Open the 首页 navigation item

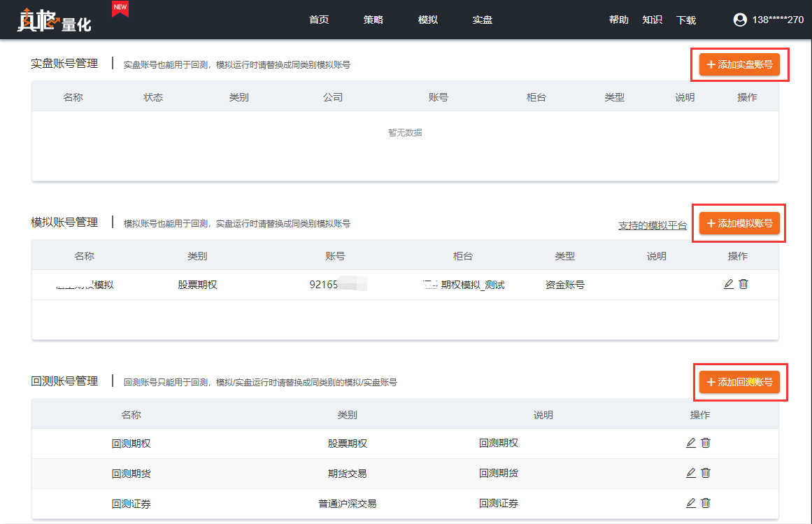pyautogui.click(x=319, y=20)
